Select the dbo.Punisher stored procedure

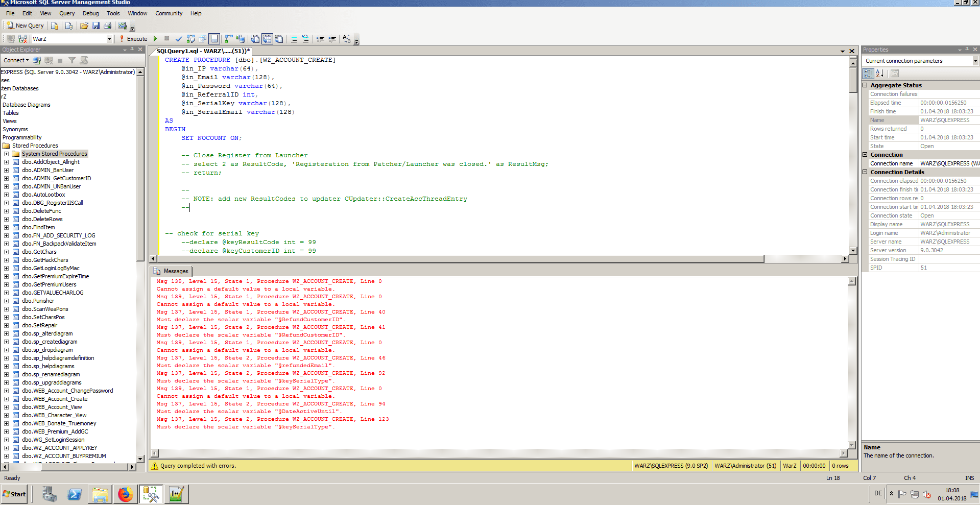[38, 301]
